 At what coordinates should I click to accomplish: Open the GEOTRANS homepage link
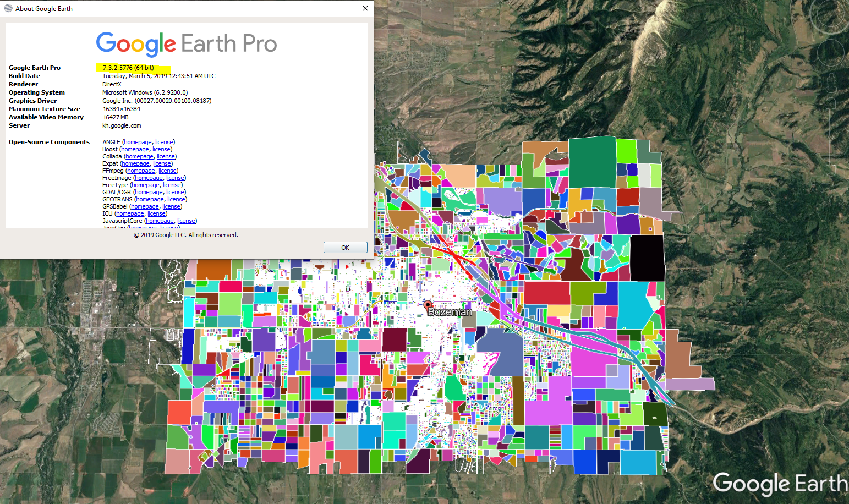tap(150, 199)
